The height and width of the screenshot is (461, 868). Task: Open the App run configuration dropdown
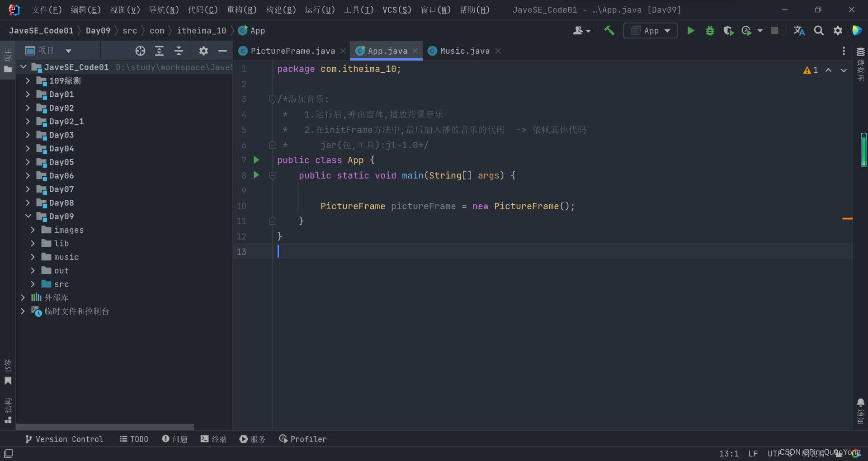click(x=650, y=30)
